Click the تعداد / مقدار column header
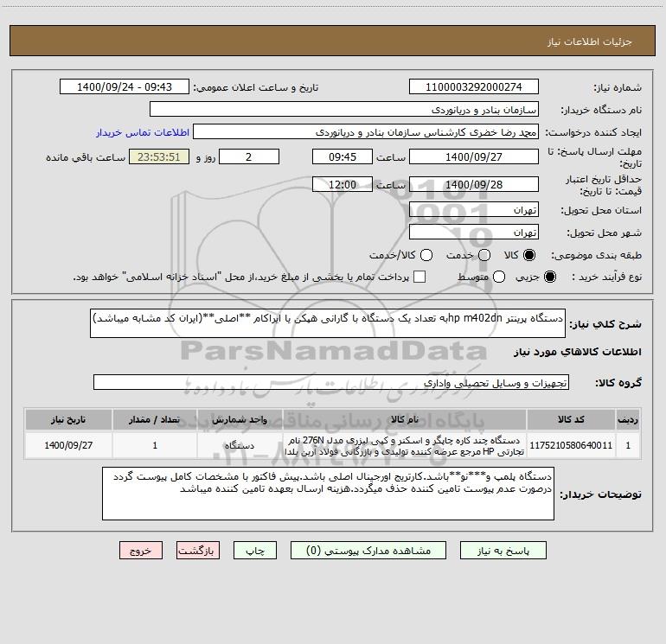This screenshot has width=666, height=644. coord(155,419)
